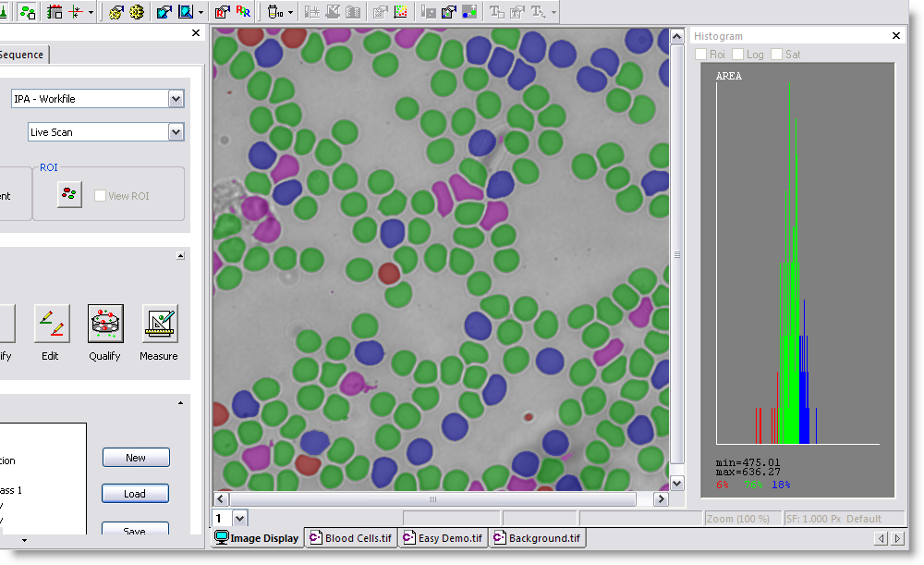Switch to the Blood Cells.tif tab
The image size is (924, 565).
click(351, 538)
